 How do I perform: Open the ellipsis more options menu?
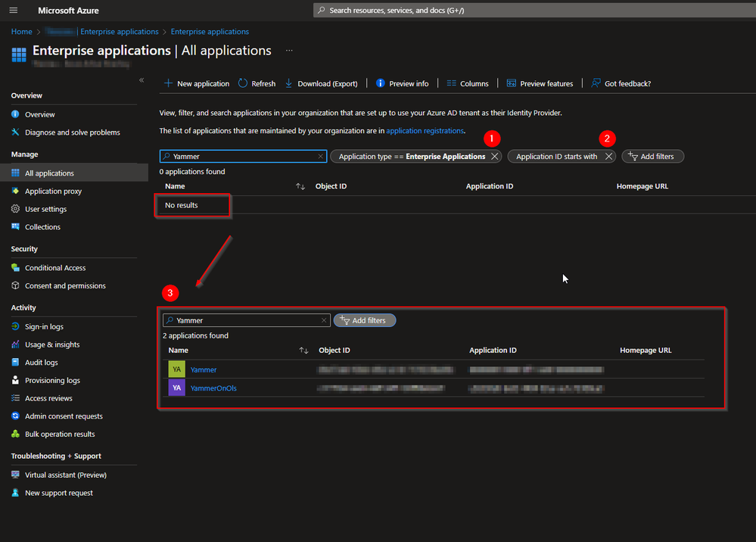[289, 50]
